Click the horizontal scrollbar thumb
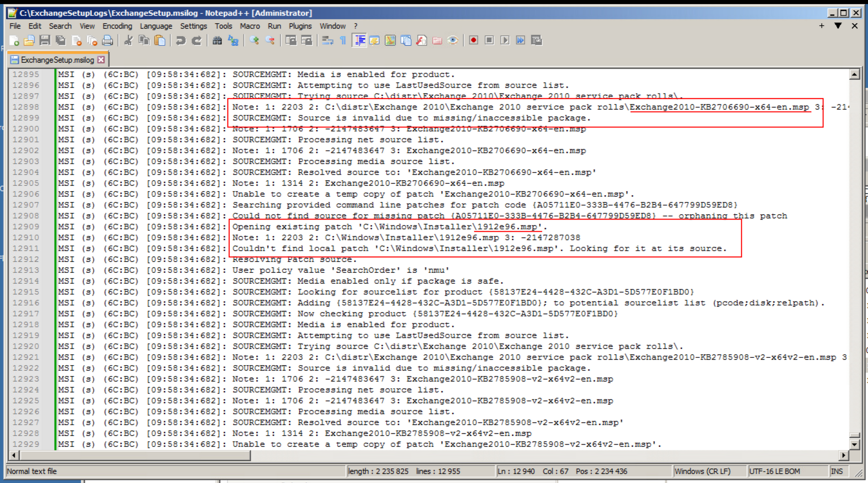This screenshot has height=483, width=868. (135, 455)
